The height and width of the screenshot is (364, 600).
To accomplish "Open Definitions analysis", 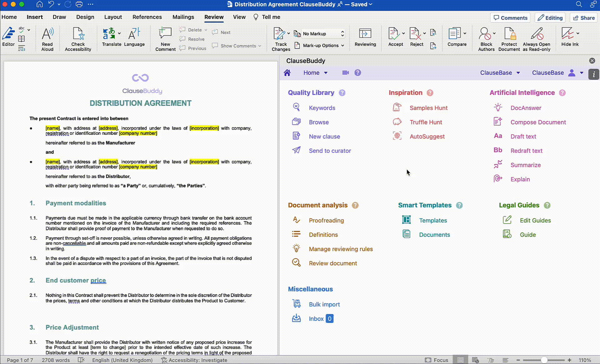I will pyautogui.click(x=323, y=235).
